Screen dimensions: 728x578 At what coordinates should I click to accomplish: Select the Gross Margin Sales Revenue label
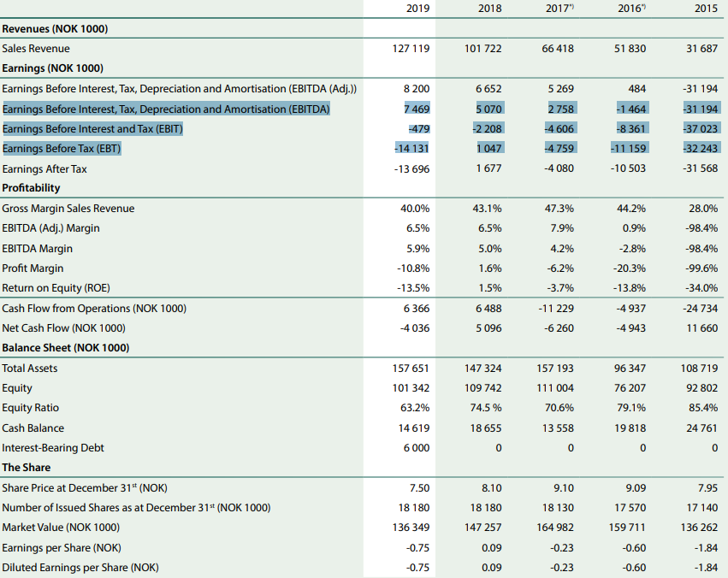click(x=68, y=209)
